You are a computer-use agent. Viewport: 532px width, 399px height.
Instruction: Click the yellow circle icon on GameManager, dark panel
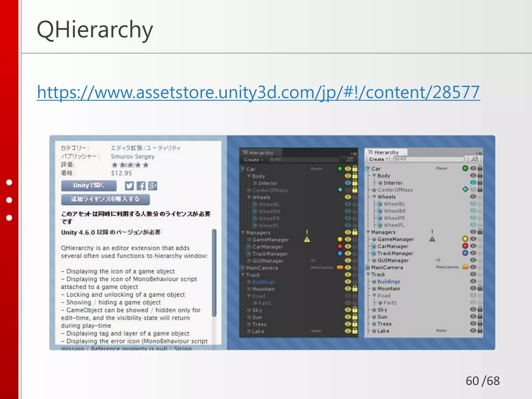[x=340, y=239]
